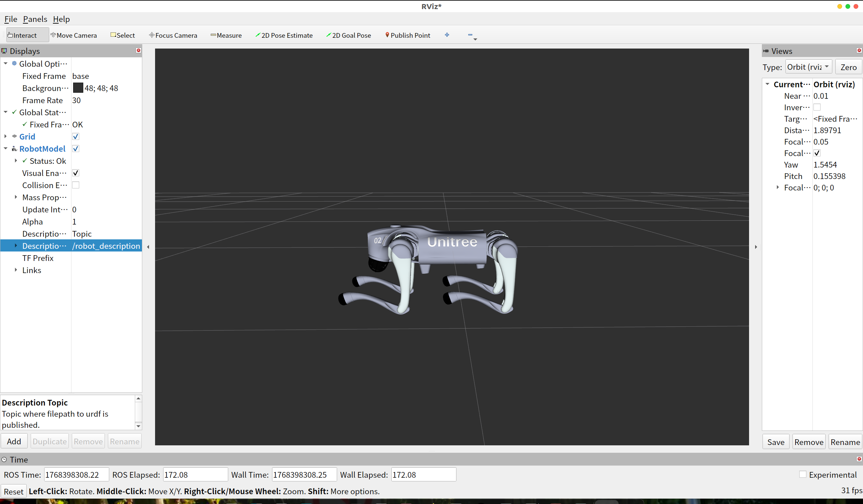Click the Background color swatch
The height and width of the screenshot is (504, 863).
pyautogui.click(x=78, y=88)
